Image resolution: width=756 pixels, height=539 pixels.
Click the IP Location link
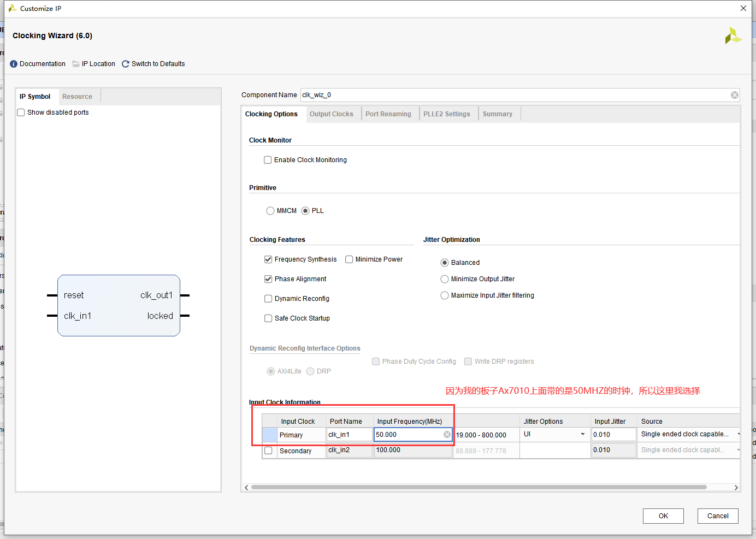pyautogui.click(x=98, y=64)
